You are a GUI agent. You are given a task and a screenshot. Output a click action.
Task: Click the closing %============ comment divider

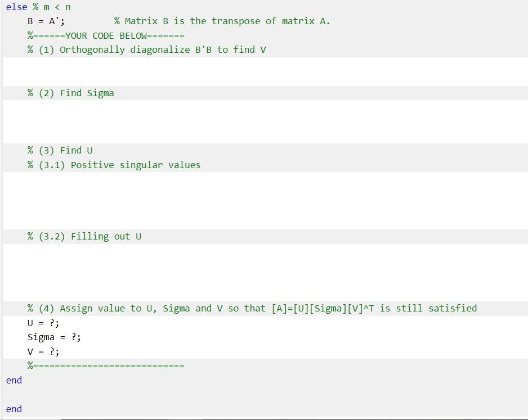pyautogui.click(x=106, y=365)
